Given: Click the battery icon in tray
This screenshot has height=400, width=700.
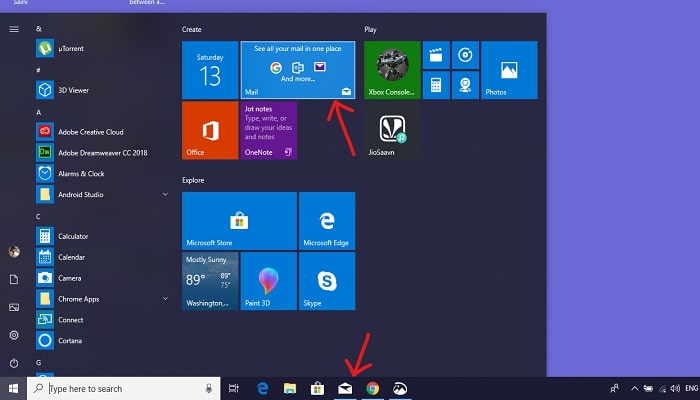Looking at the screenshot, I should pos(648,388).
